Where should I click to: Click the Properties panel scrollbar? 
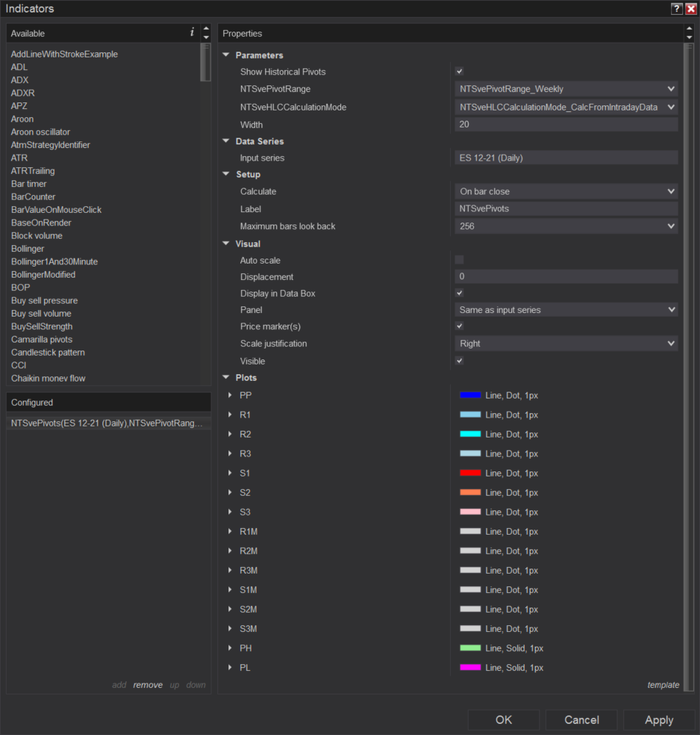pyautogui.click(x=689, y=367)
